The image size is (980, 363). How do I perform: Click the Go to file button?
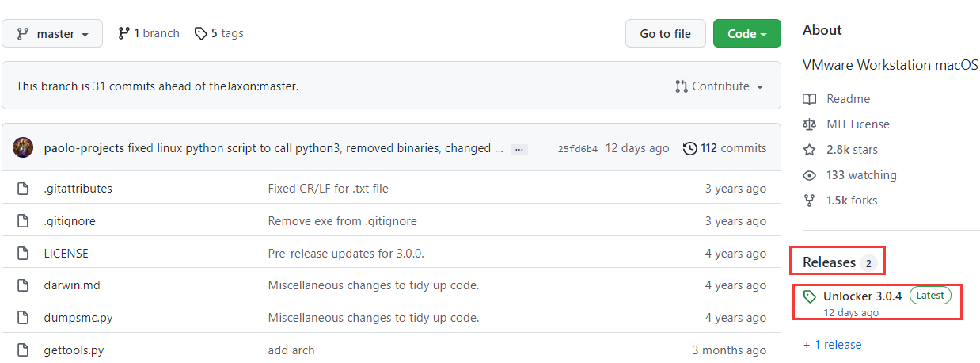click(665, 34)
